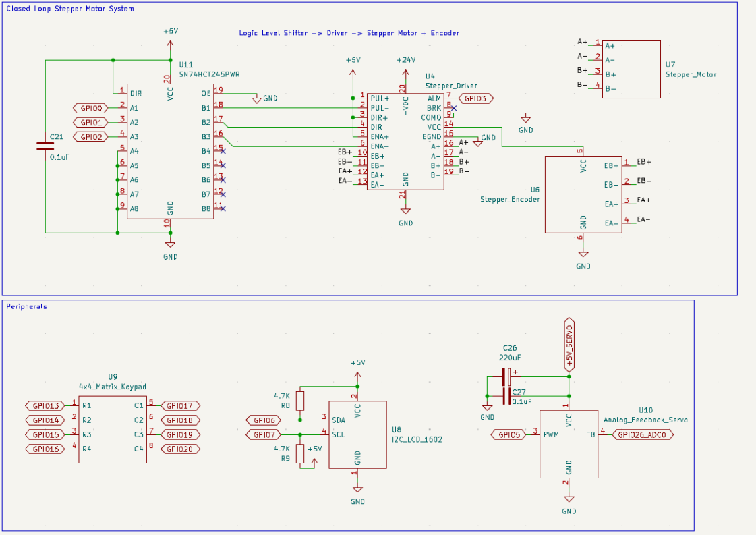
Task: Click the GPIO13 global label
Action: (x=45, y=405)
